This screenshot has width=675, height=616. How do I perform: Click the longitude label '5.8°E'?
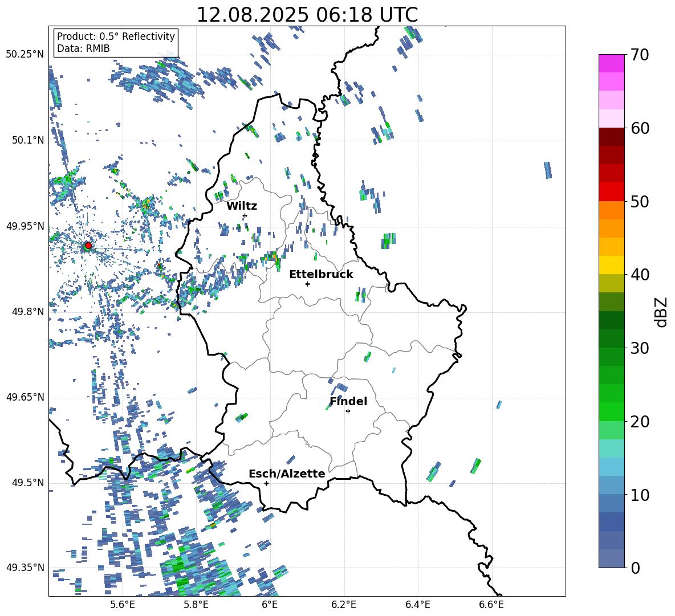pyautogui.click(x=196, y=605)
